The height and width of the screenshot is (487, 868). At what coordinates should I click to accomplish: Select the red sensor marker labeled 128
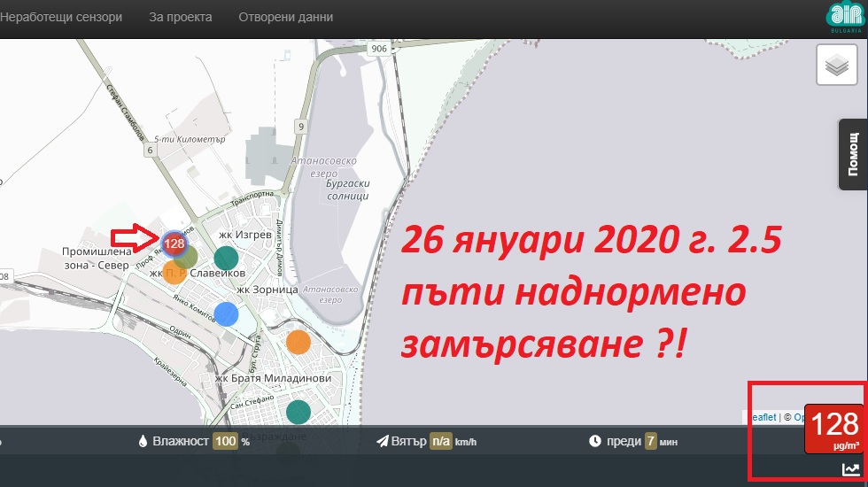pos(174,243)
